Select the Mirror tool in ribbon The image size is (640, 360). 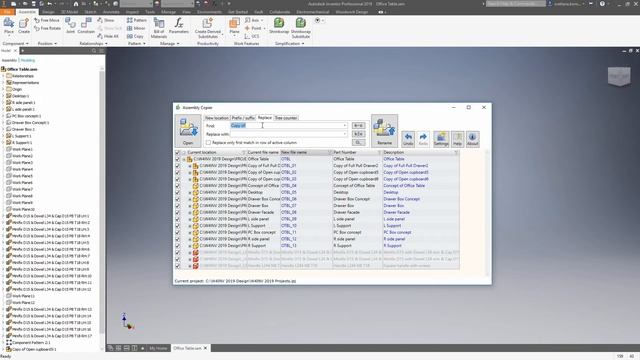coord(136,28)
